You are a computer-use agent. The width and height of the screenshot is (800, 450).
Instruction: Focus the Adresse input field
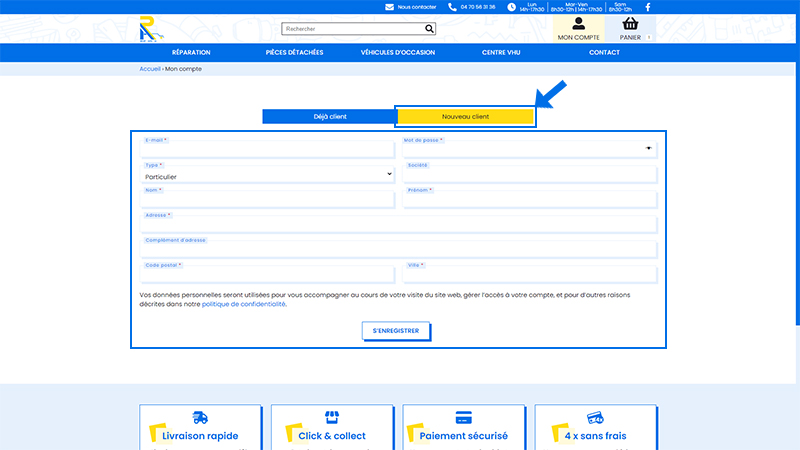(x=398, y=225)
